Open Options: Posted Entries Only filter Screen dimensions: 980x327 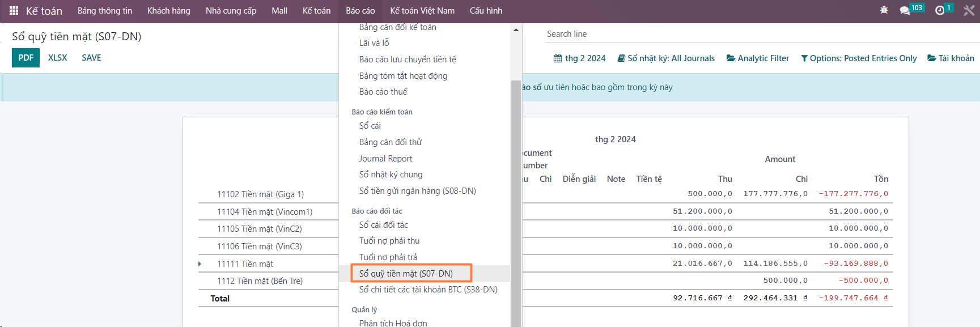point(859,58)
